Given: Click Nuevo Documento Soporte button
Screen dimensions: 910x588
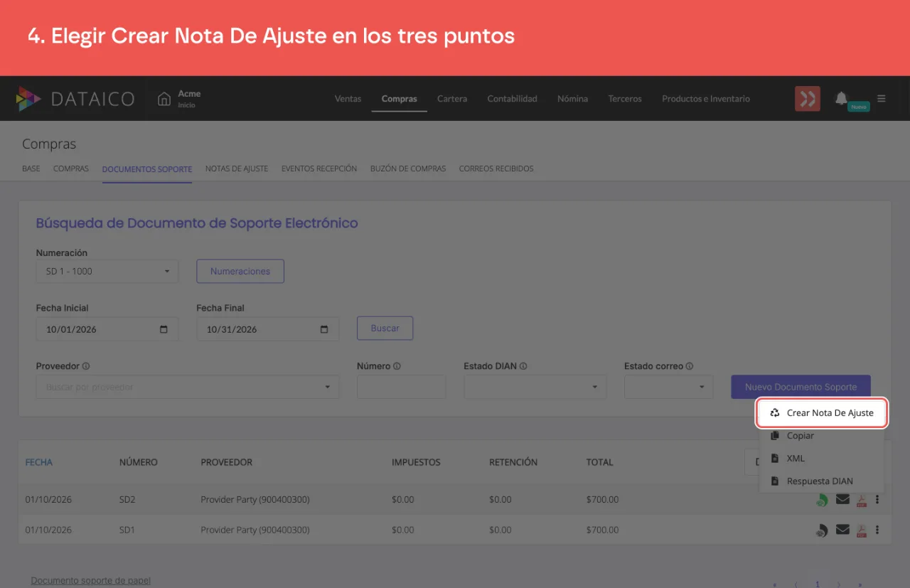Looking at the screenshot, I should tap(801, 387).
